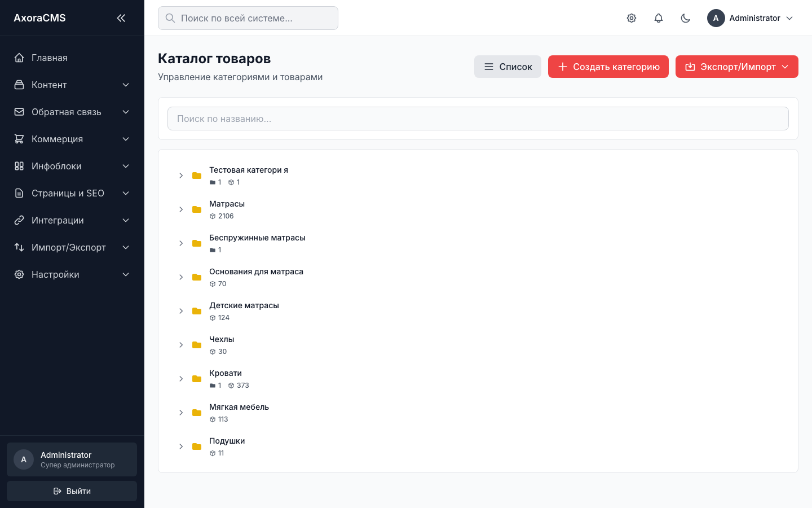The image size is (812, 508).
Task: Open the Administrator account dropdown
Action: [x=751, y=18]
